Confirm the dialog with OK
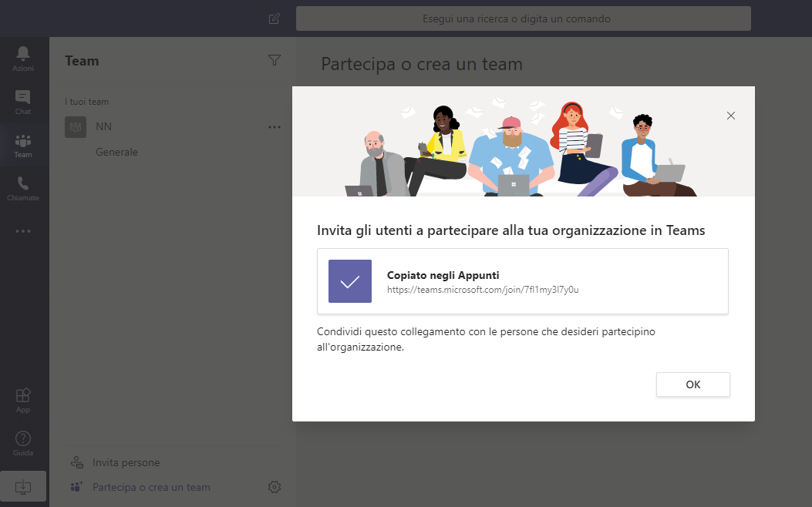 pyautogui.click(x=693, y=384)
